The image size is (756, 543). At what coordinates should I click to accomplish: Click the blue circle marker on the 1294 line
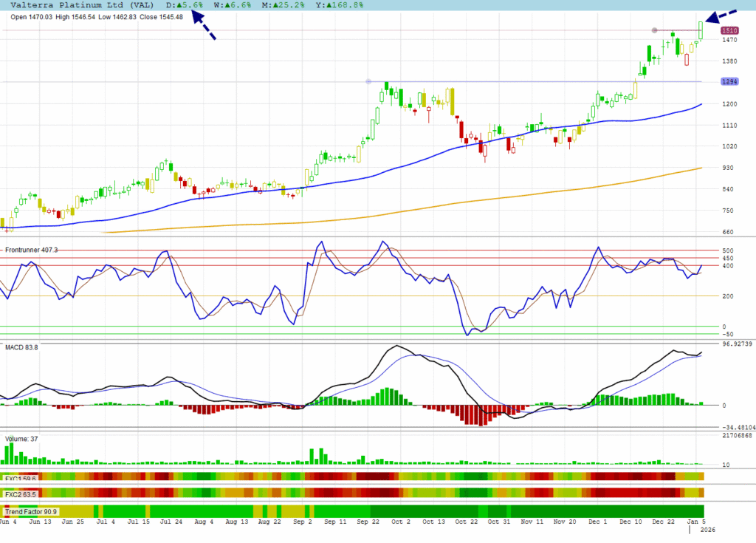[x=368, y=82]
